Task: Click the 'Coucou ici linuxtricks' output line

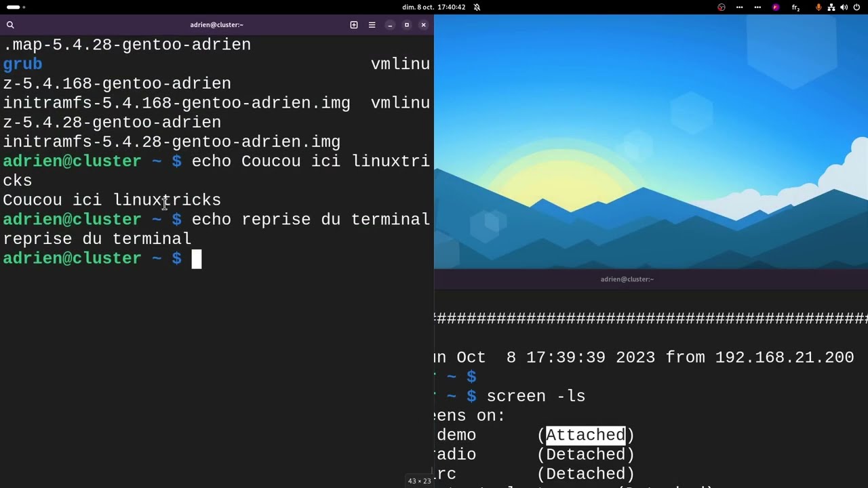Action: [112, 200]
